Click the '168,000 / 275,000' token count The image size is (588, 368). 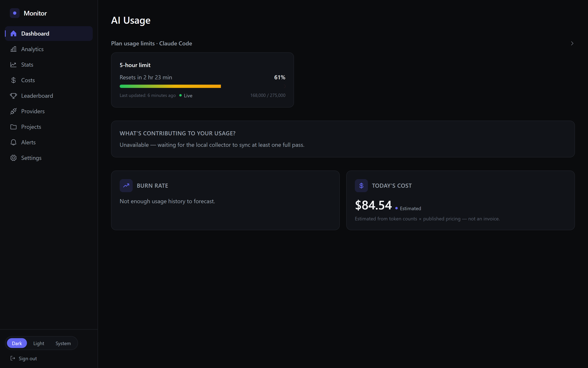pos(268,95)
